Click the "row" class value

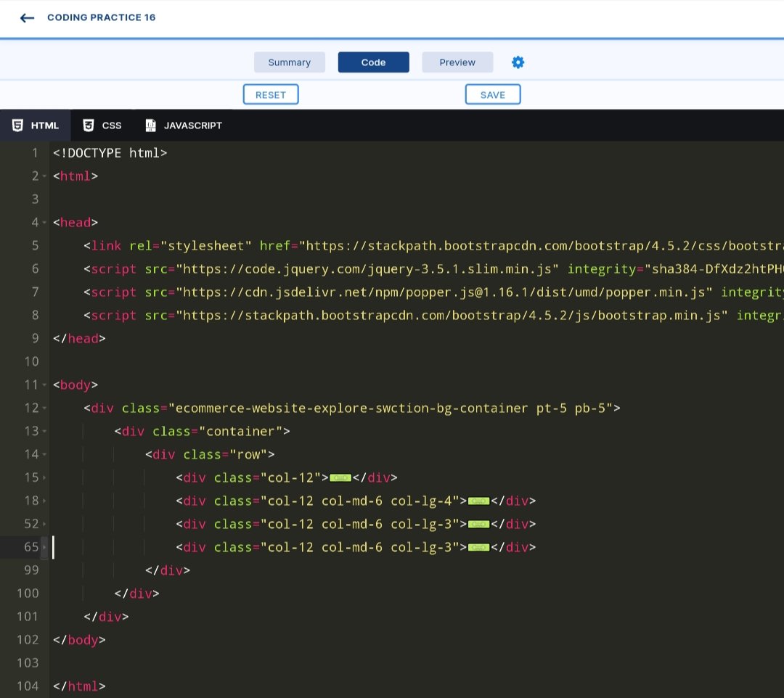[248, 455]
